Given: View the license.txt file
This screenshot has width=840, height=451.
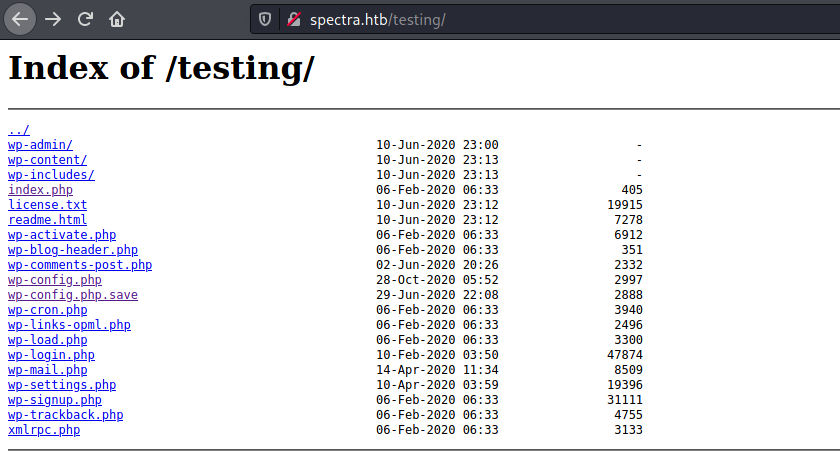Looking at the screenshot, I should tap(47, 205).
